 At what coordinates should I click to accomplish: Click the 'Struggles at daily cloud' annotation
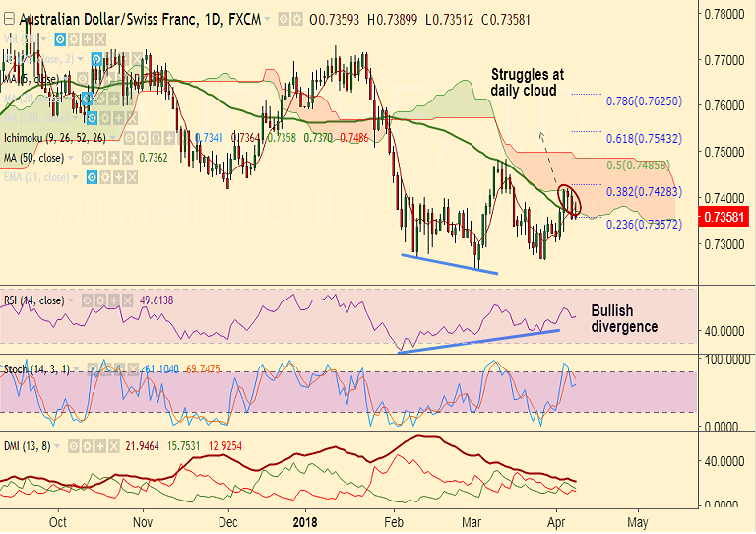[x=527, y=83]
